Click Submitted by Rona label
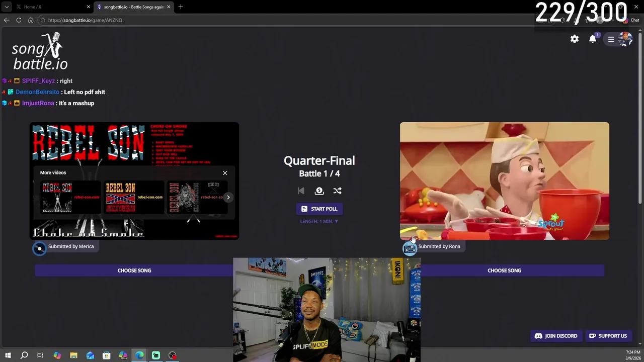This screenshot has width=644, height=362. click(x=439, y=246)
